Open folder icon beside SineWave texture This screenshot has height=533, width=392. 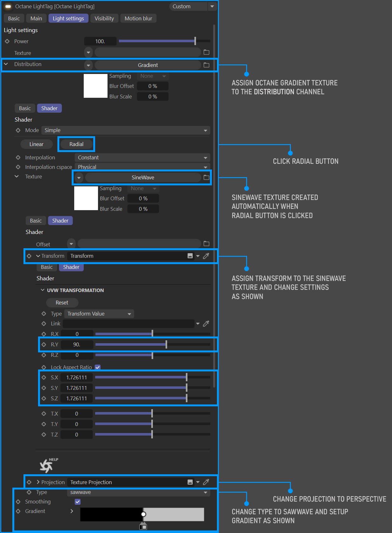coord(206,177)
